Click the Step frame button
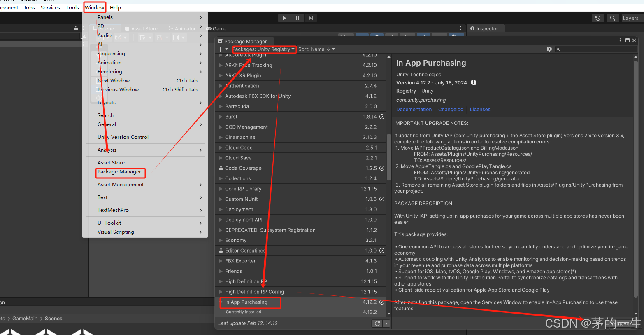Viewport: 644px width, 335px height. coord(311,18)
